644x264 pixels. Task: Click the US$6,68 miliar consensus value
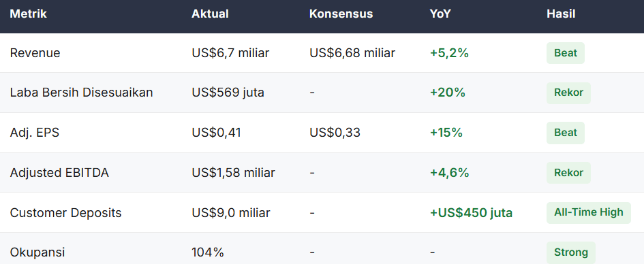tap(352, 53)
